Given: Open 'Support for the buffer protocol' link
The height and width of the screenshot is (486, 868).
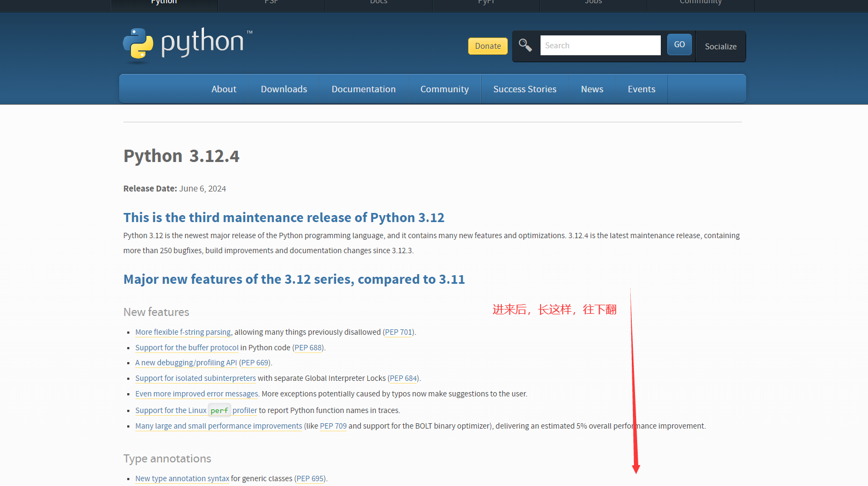Looking at the screenshot, I should click(187, 348).
